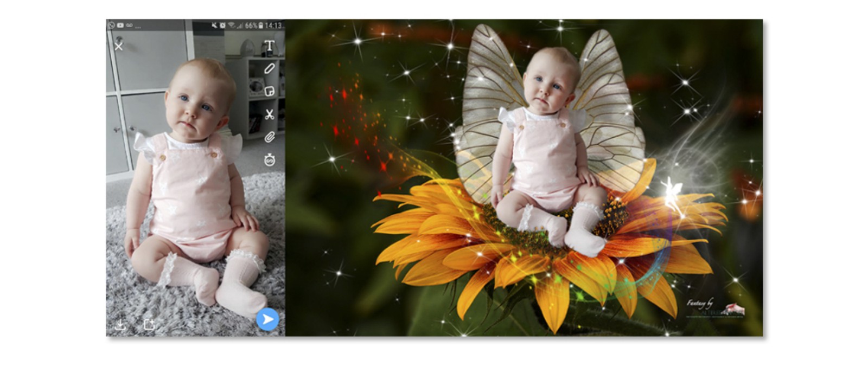Select the Text tool (T icon)
This screenshot has width=868, height=366.
click(x=269, y=46)
